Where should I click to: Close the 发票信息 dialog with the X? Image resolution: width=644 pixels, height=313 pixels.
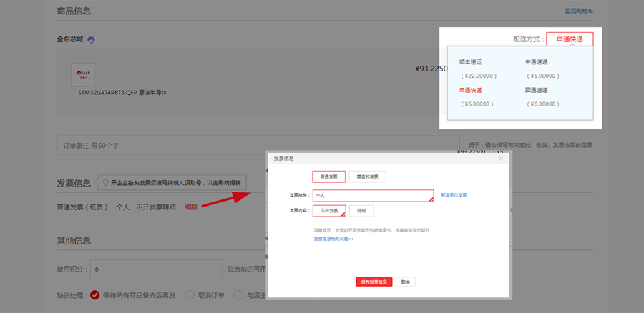[x=501, y=159]
